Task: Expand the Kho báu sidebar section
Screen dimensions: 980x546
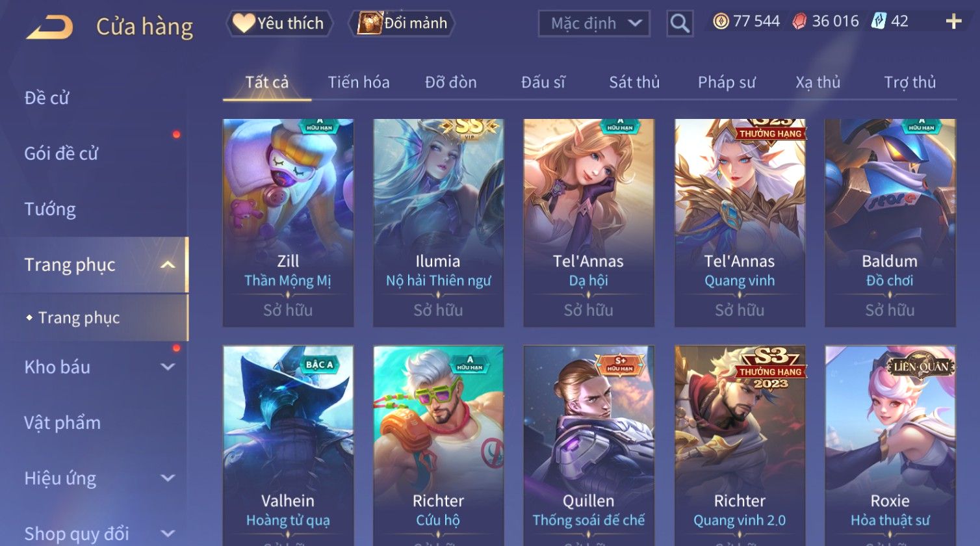Action: click(168, 367)
